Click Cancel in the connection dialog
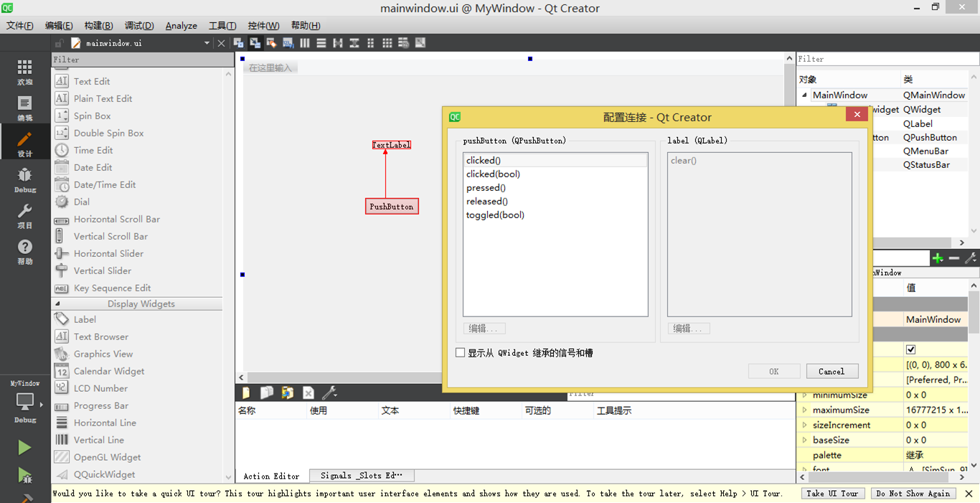The image size is (980, 503). pyautogui.click(x=831, y=371)
